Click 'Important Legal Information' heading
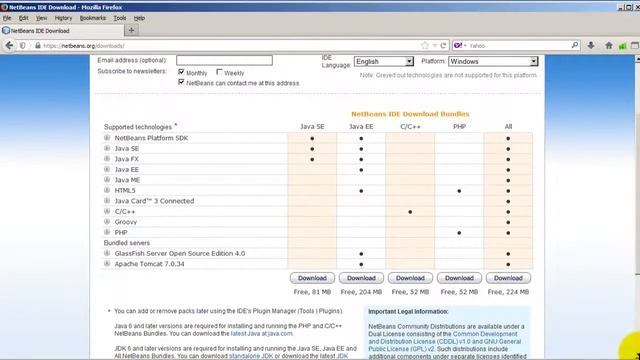640x360 pixels. point(408,311)
